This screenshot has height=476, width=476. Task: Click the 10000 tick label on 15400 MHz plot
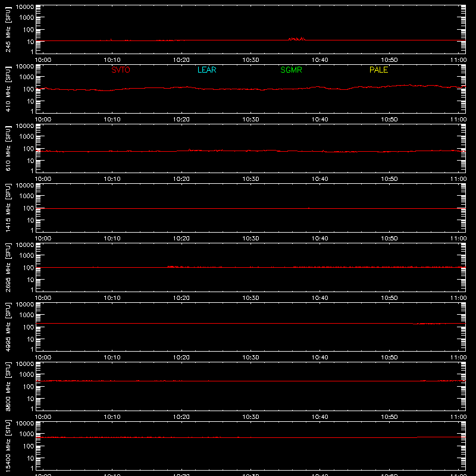[25, 424]
